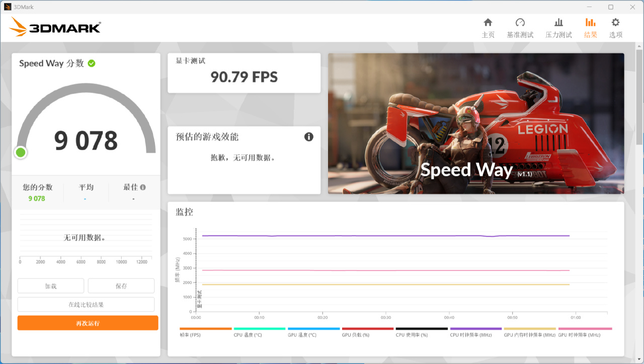This screenshot has height=364, width=644.
Task: Maximize the 3DMark window
Action: (611, 7)
